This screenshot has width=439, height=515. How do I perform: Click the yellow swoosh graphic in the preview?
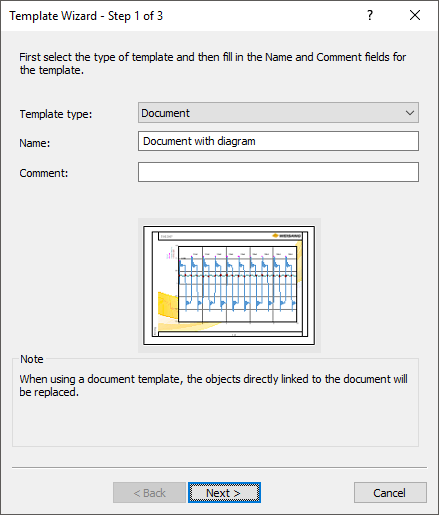click(x=168, y=304)
